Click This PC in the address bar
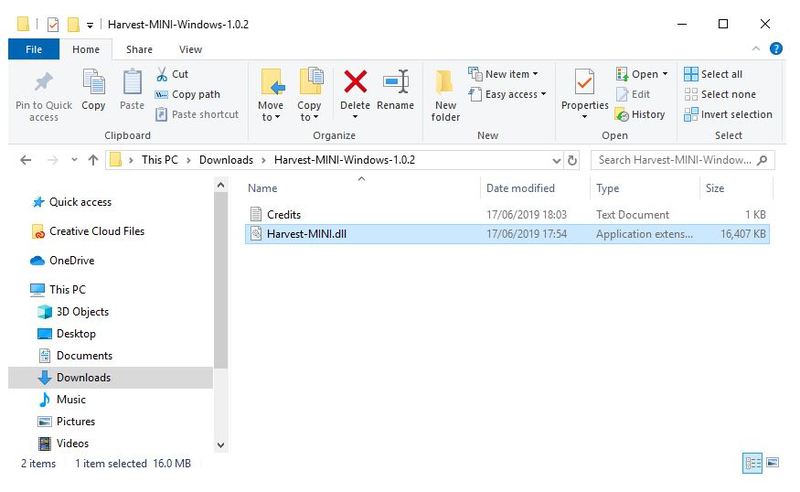Screen dimensions: 800x492 pyautogui.click(x=160, y=160)
